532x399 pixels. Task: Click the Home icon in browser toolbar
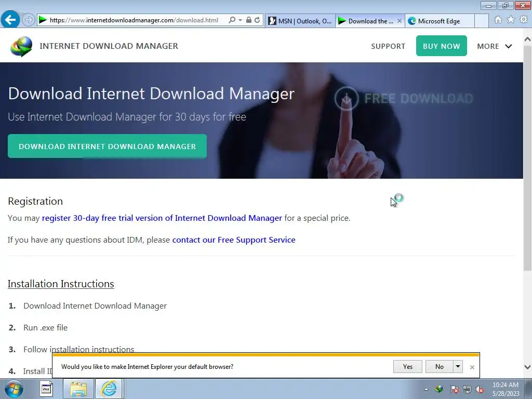(498, 20)
